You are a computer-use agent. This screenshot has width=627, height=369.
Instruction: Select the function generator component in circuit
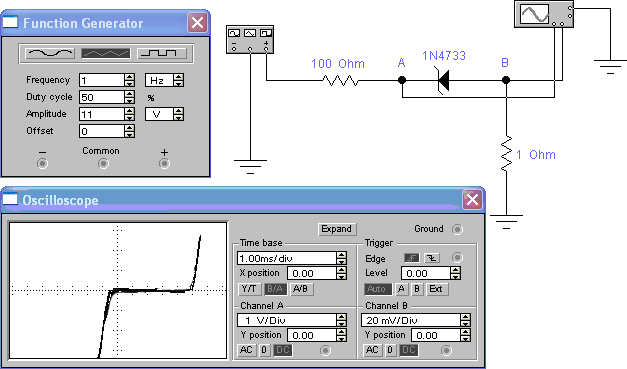(250, 39)
